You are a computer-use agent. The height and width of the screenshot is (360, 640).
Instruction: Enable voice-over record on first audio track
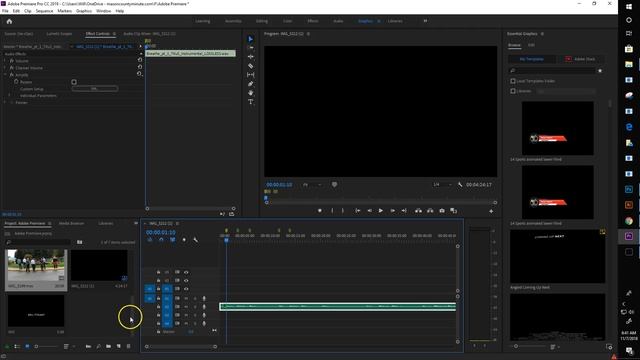[204, 299]
